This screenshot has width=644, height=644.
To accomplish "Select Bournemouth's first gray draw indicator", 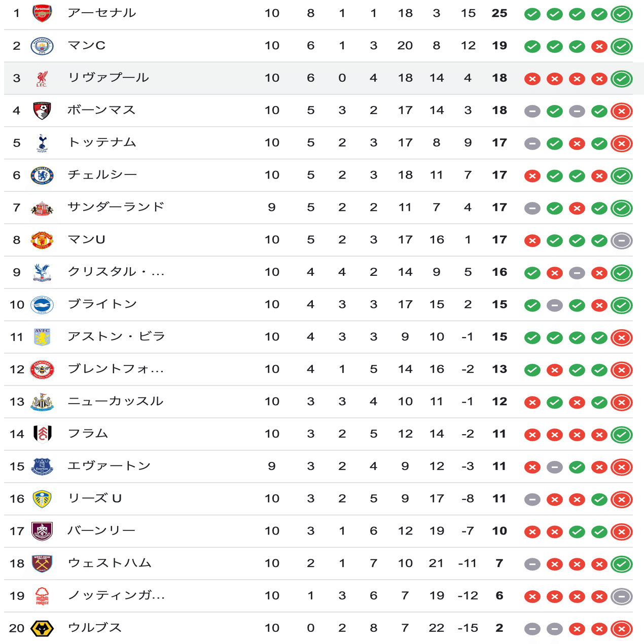I will [532, 111].
